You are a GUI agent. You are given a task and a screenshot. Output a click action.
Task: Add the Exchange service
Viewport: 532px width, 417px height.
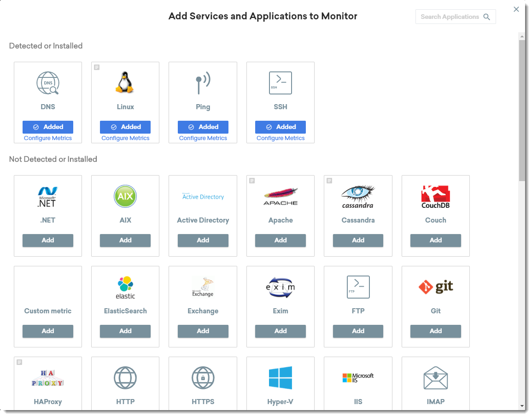point(203,331)
